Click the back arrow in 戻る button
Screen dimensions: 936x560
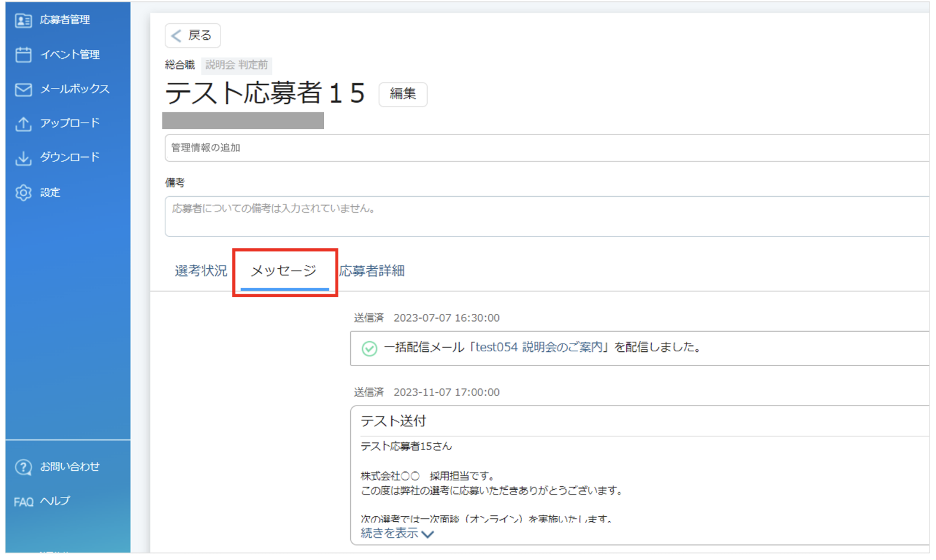click(x=176, y=36)
